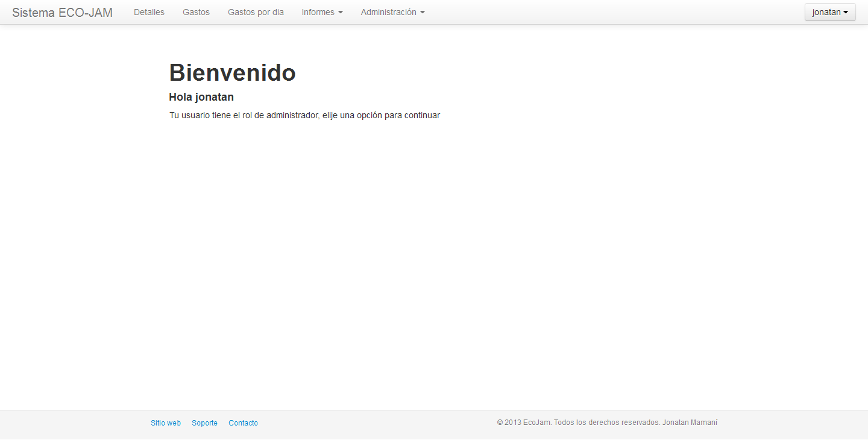Click Jonatan Mamaní name in the footer
This screenshot has width=868, height=440.
(691, 423)
